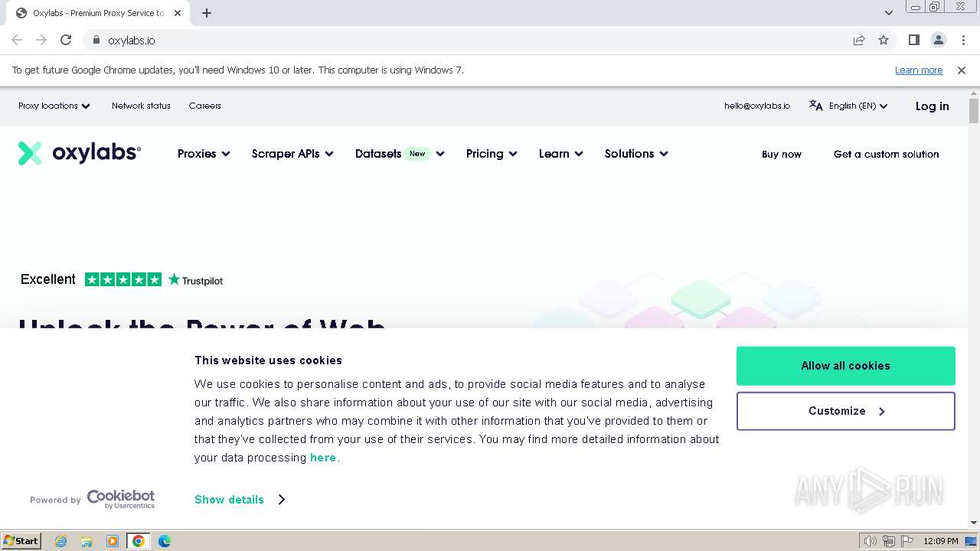Expand the Datasets menu
Viewport: 980px width, 551px height.
pyautogui.click(x=400, y=154)
